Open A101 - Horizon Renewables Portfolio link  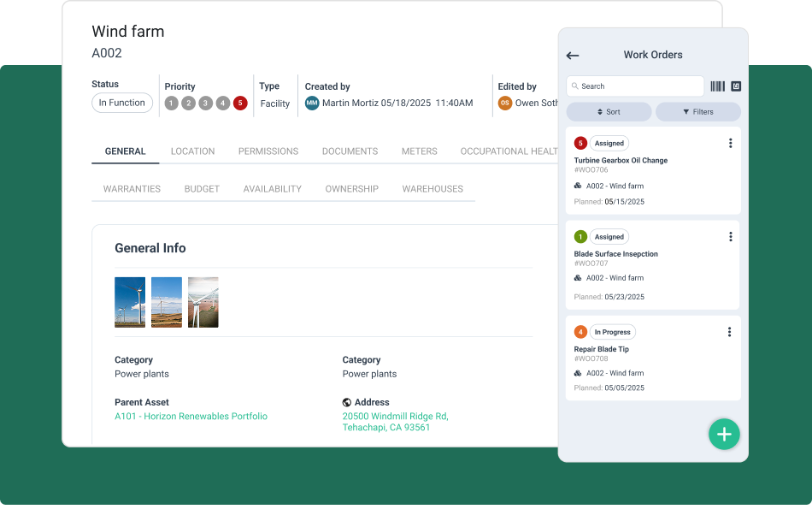coord(191,417)
